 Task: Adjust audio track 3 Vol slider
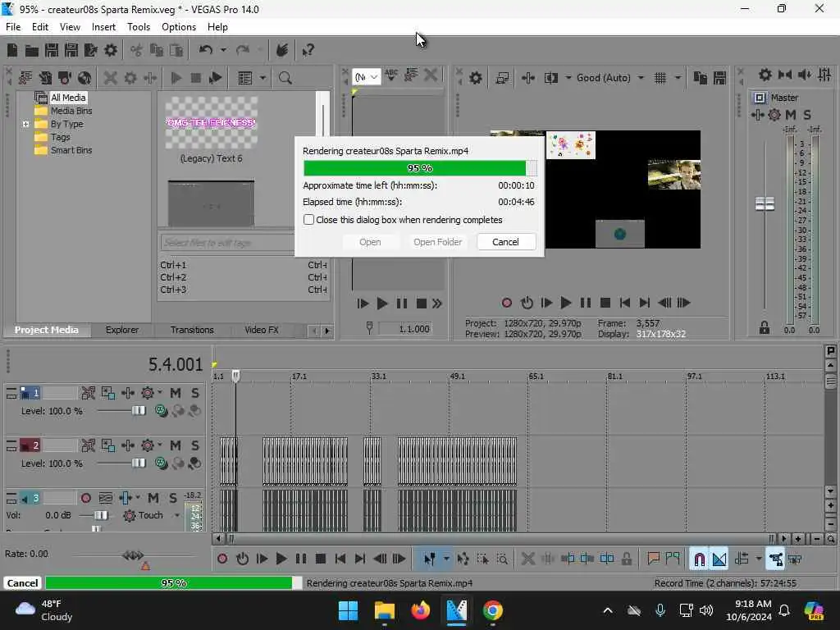coord(100,515)
